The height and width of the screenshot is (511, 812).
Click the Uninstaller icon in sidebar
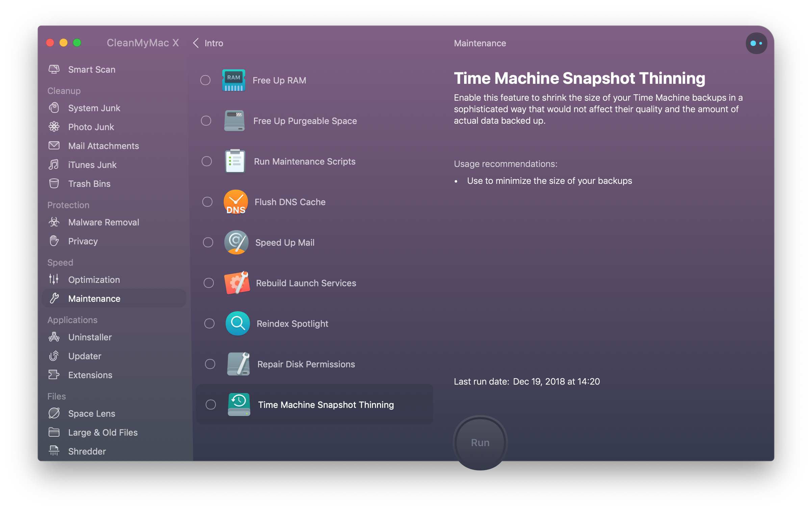[54, 337]
